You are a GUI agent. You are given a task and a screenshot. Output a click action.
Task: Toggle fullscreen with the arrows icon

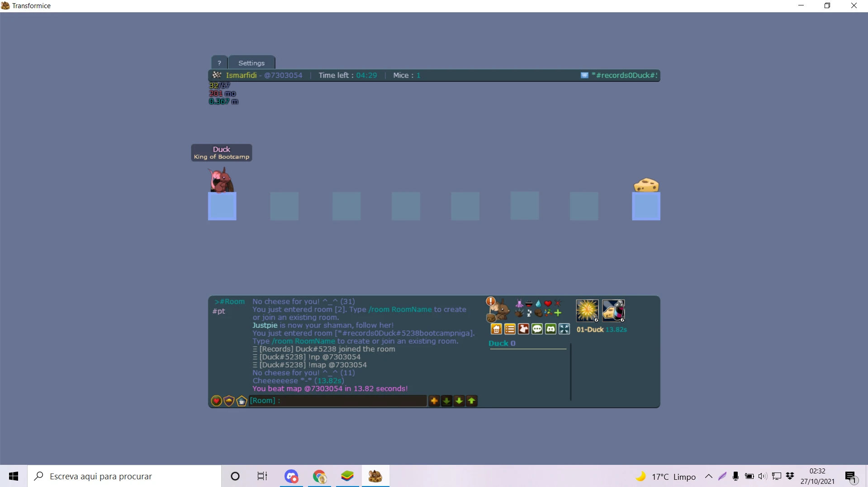[564, 329]
